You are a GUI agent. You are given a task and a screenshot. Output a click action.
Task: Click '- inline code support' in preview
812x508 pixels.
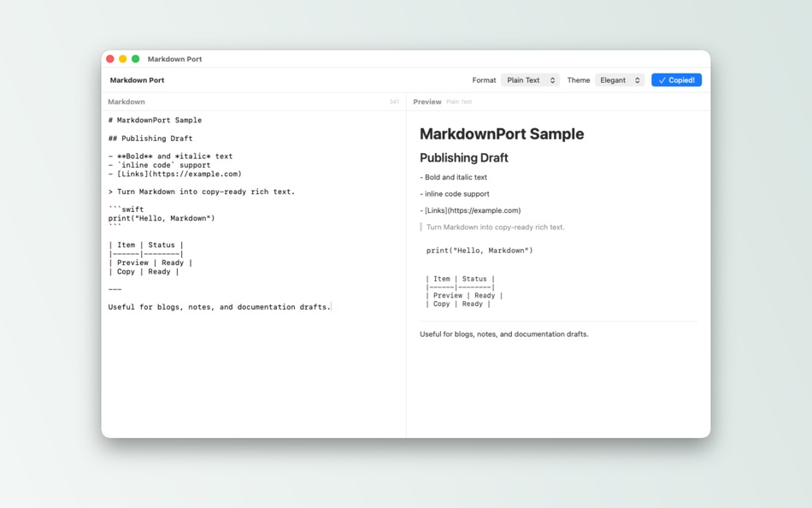point(455,194)
